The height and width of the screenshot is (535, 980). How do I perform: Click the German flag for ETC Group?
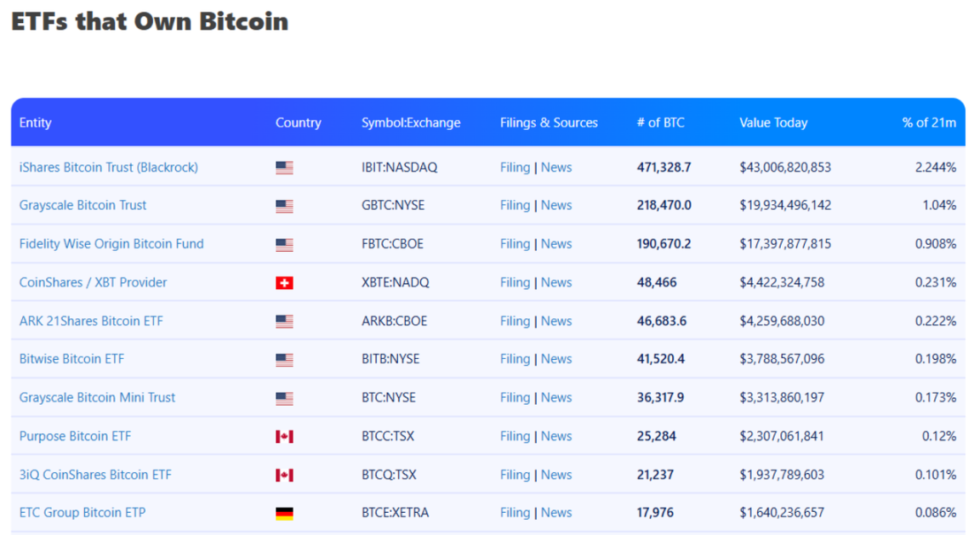pos(284,513)
